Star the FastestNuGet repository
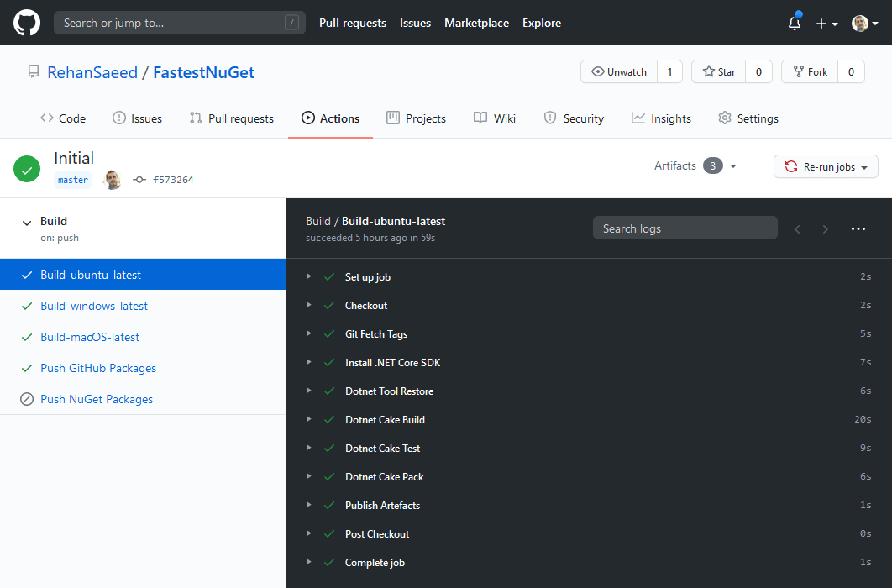Viewport: 892px width, 588px height. point(718,71)
